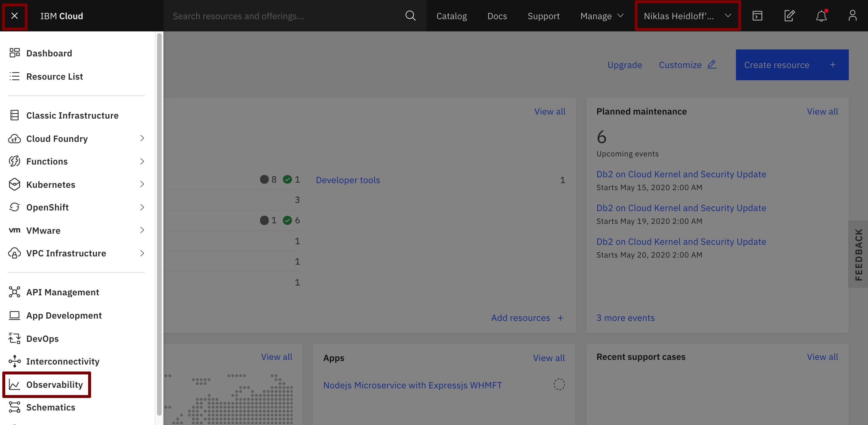Open the Niklas Heidloff account switcher dropdown
This screenshot has height=425, width=868.
(x=687, y=16)
